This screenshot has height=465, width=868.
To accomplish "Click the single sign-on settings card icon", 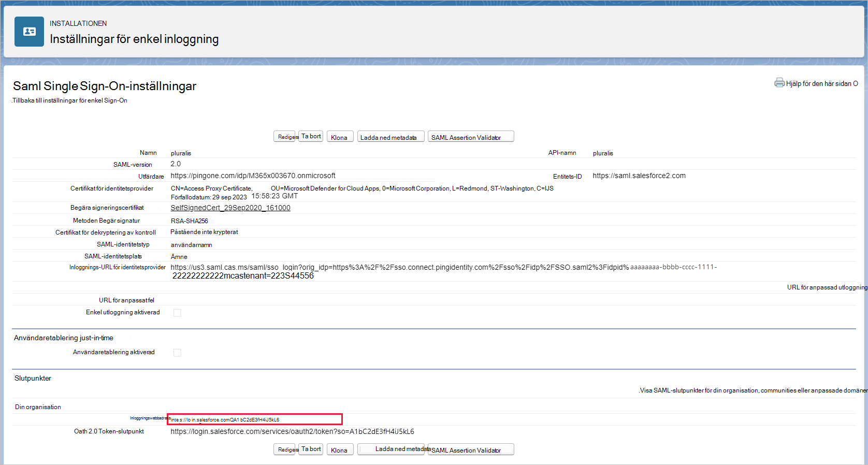I will click(x=29, y=32).
